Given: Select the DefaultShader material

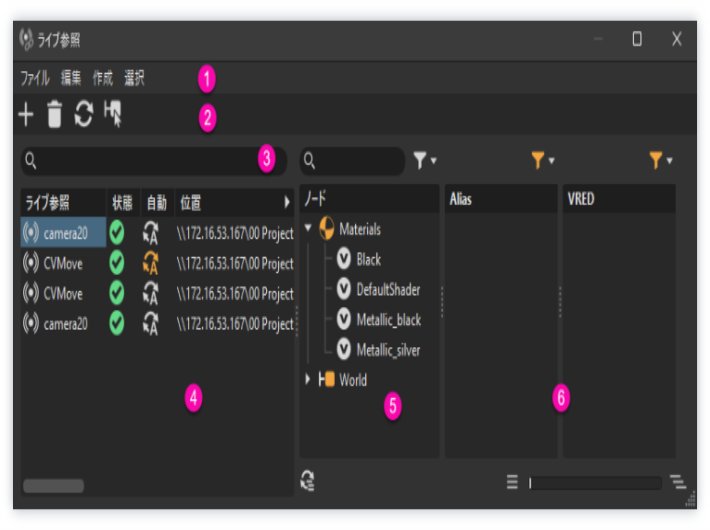Looking at the screenshot, I should pos(389,289).
